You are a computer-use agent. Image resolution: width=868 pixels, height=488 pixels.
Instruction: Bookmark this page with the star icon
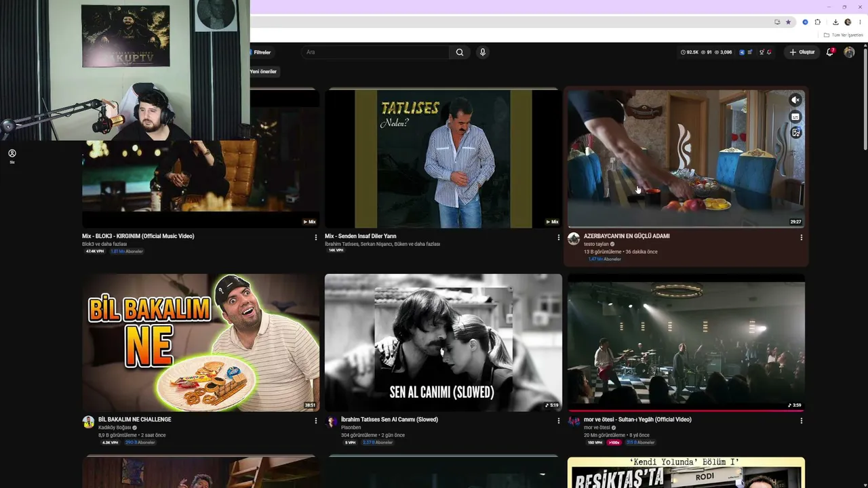pyautogui.click(x=788, y=22)
